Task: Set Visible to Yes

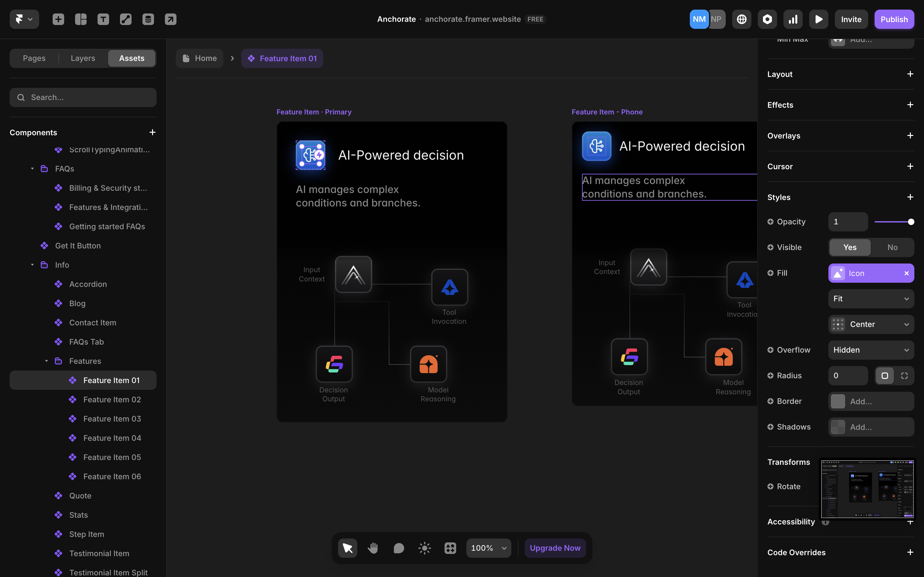Action: 850,247
